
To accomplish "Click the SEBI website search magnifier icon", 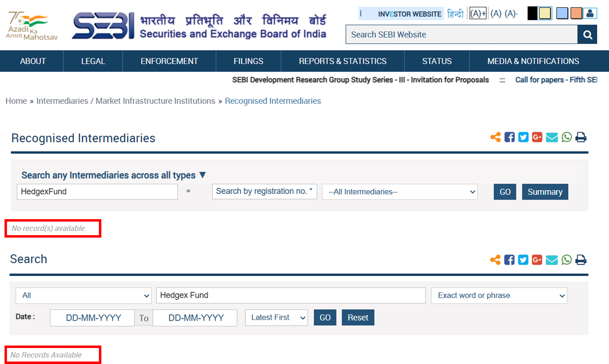I will click(x=587, y=34).
